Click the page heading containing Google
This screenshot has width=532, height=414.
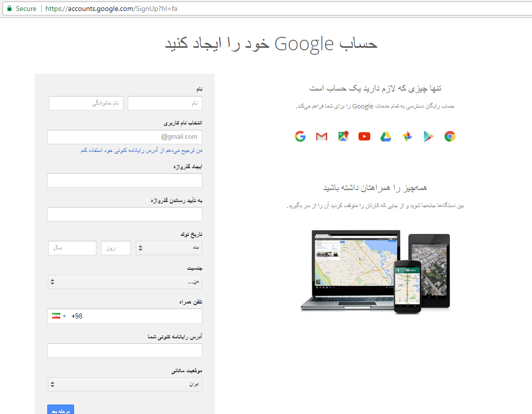point(271,44)
